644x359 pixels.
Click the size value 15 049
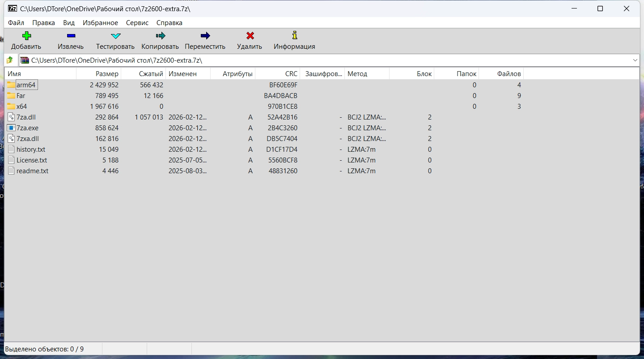[109, 150]
